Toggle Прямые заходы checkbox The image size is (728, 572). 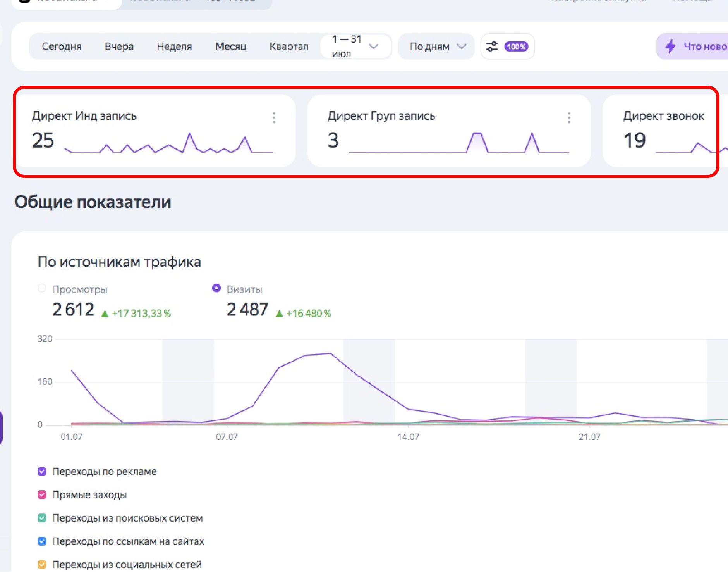pos(42,494)
